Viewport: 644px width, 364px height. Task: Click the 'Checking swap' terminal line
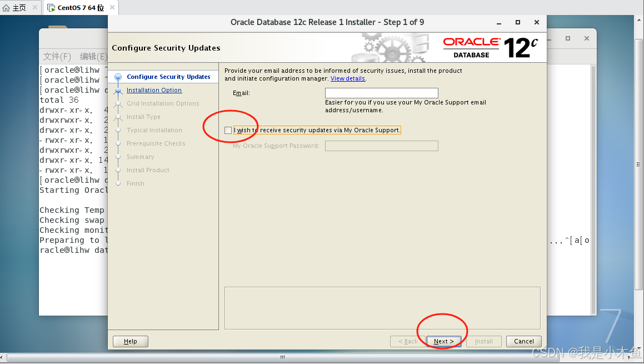tap(72, 220)
